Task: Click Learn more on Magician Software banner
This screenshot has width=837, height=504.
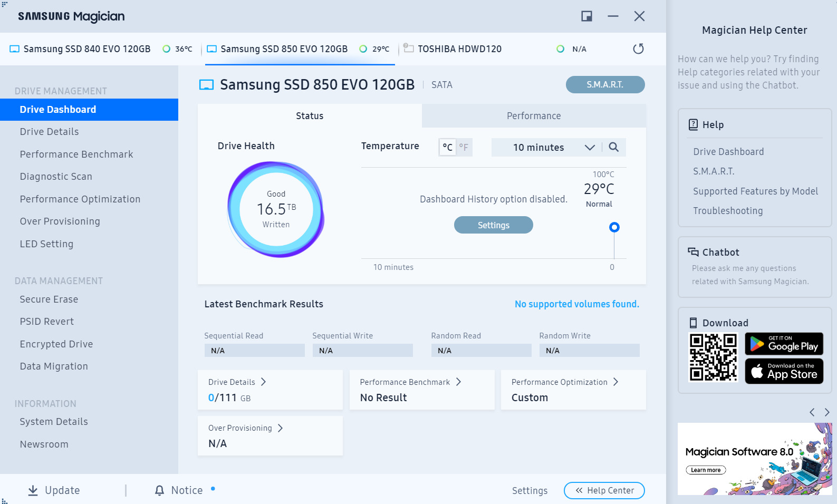Action: coord(706,470)
